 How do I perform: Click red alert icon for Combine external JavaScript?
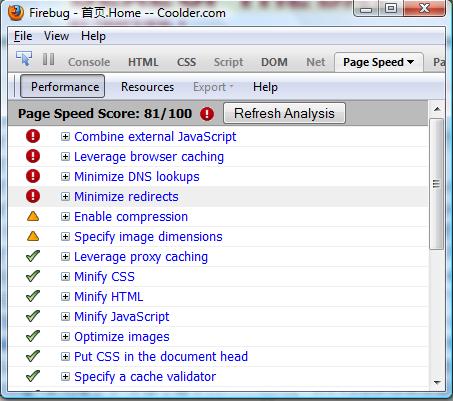point(33,136)
